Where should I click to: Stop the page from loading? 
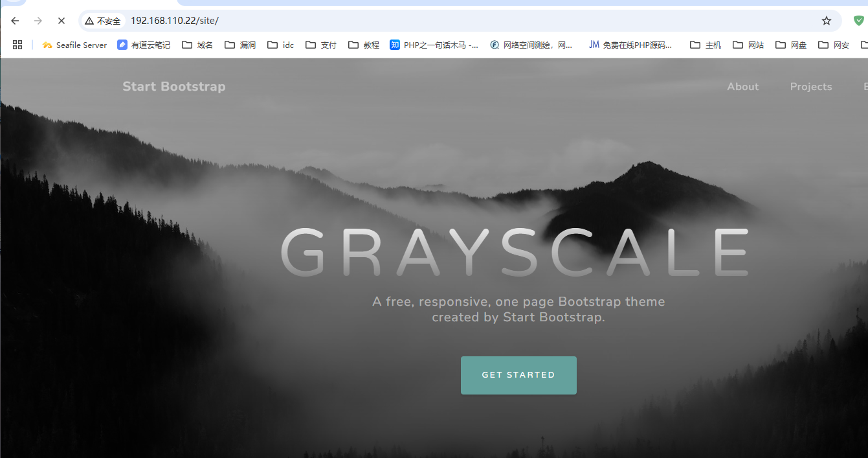pos(61,21)
